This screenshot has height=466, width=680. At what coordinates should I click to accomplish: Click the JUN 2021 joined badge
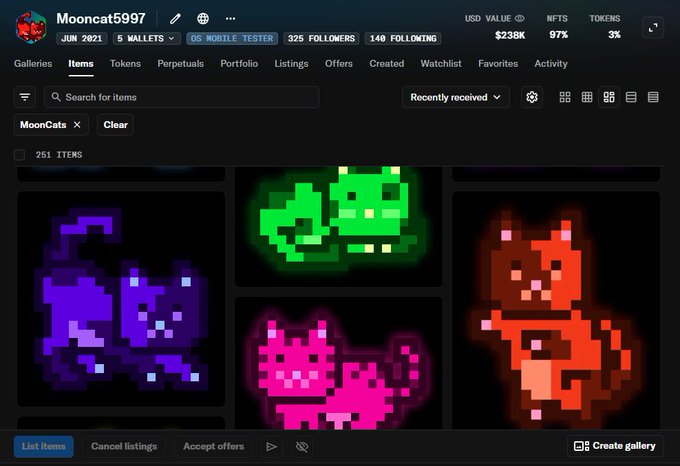click(82, 39)
